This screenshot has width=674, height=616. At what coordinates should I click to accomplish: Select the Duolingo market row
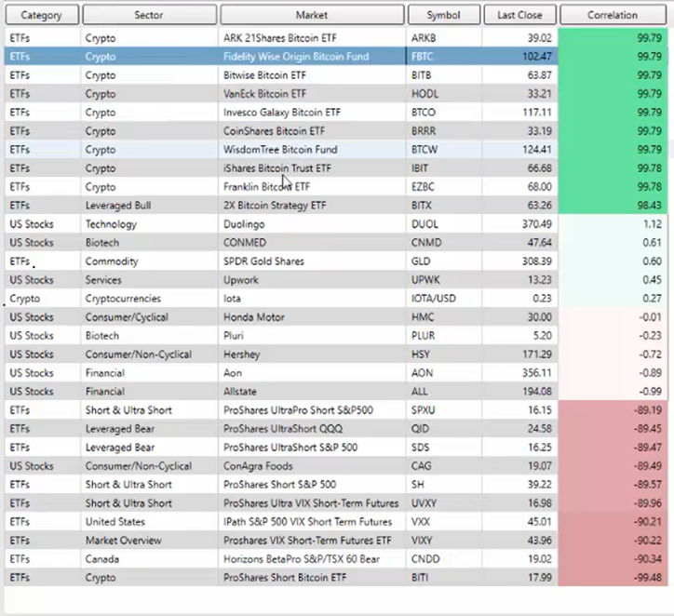pyautogui.click(x=247, y=224)
